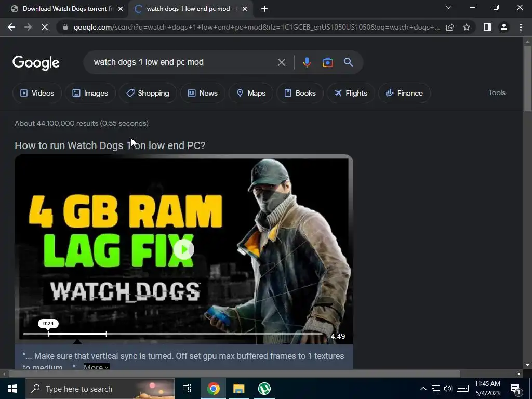Image resolution: width=532 pixels, height=399 pixels.
Task: Select the watch dogs 1 low end pc mod tab
Action: [x=190, y=9]
